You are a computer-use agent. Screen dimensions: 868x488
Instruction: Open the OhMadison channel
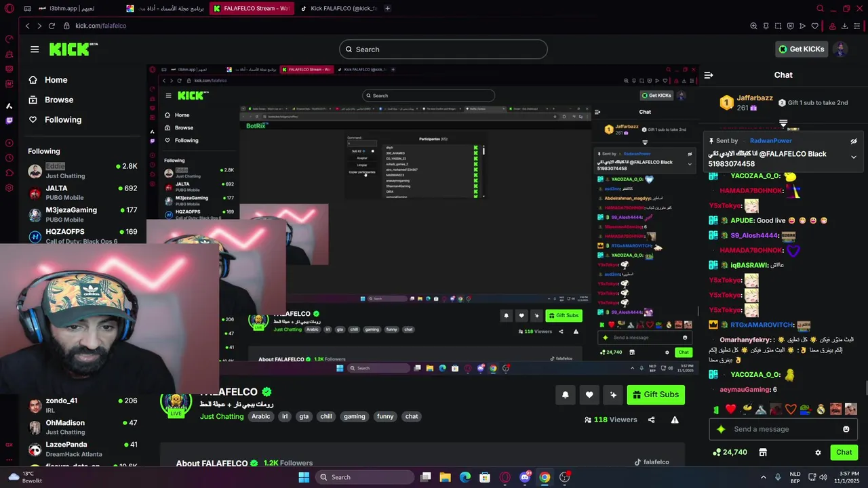pos(83,427)
